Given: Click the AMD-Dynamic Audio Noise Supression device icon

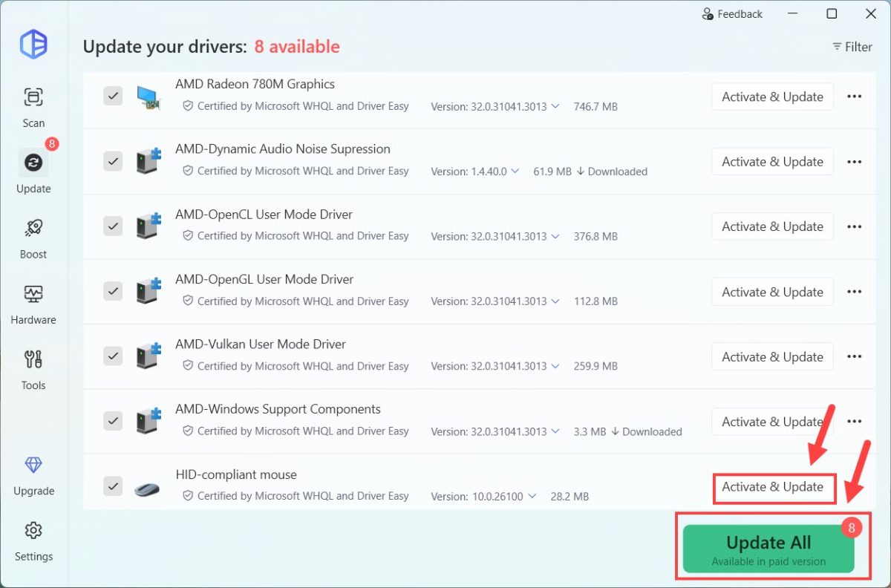Looking at the screenshot, I should click(x=149, y=161).
